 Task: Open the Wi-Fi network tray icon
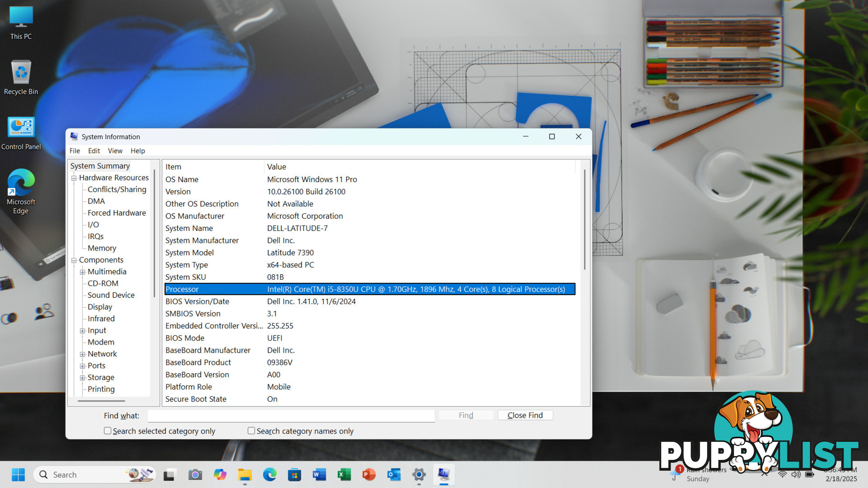(782, 474)
